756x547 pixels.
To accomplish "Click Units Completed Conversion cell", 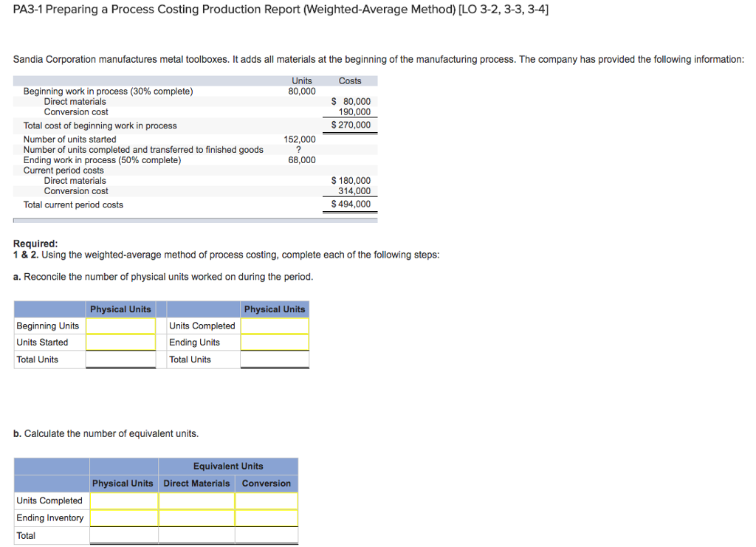I will pos(267,500).
